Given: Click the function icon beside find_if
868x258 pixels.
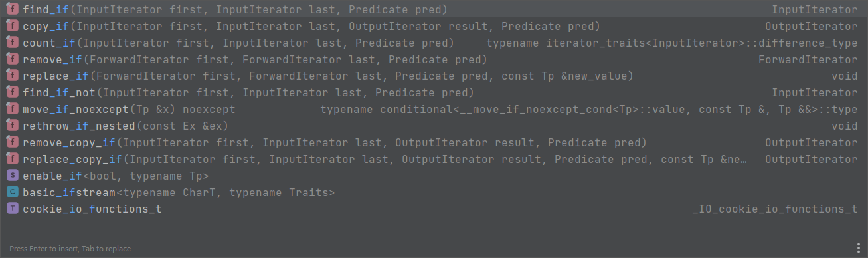Looking at the screenshot, I should pyautogui.click(x=12, y=10).
